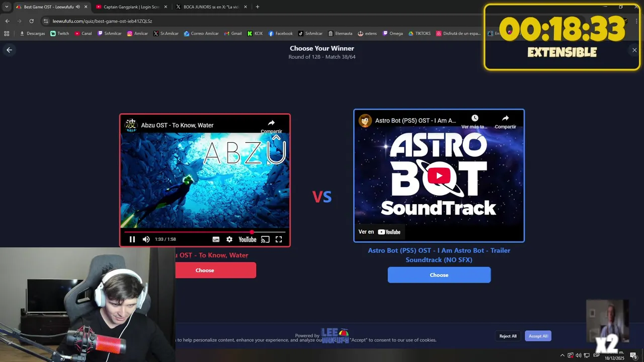Viewport: 644px width, 362px height.
Task: Open taskbar network settings
Action: tap(586, 355)
